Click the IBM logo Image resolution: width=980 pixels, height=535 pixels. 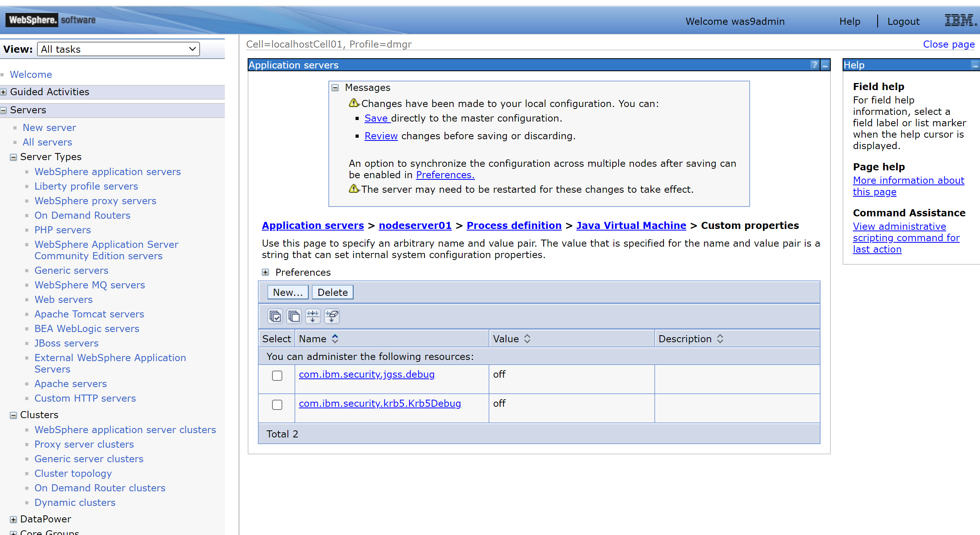(x=961, y=20)
